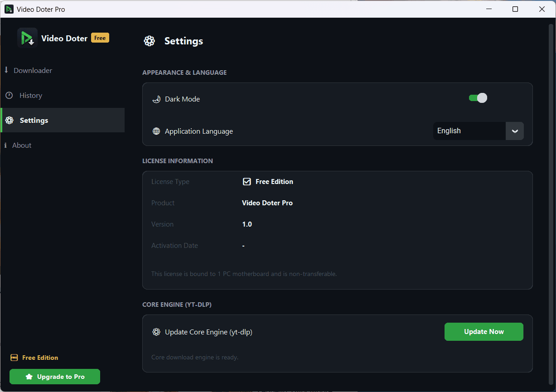
Task: Click the Video Doter sidebar title
Action: 64,39
